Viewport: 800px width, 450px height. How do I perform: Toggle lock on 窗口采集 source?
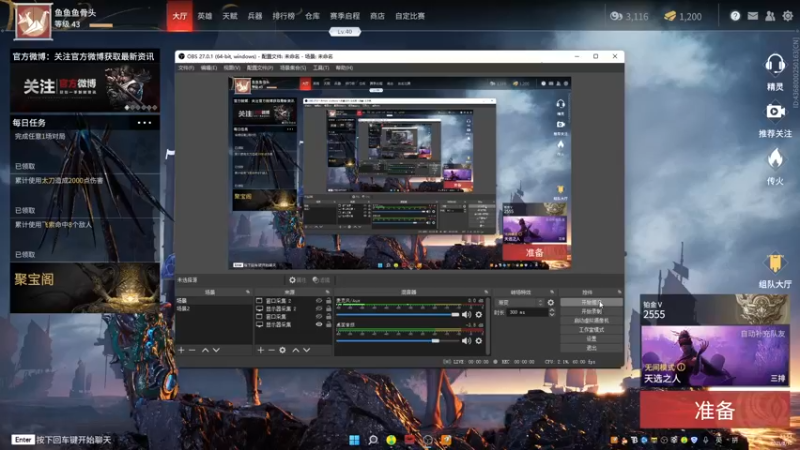coord(329,316)
